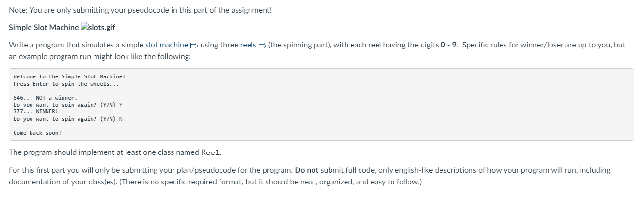Click inside the example program run box
644x198 pixels.
pyautogui.click(x=321, y=105)
